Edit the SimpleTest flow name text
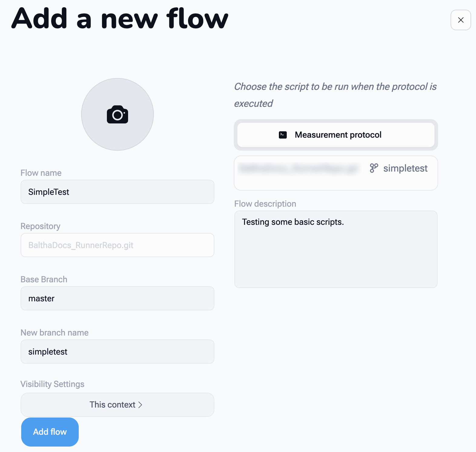Screen dimensions: 476x452 coord(48,192)
